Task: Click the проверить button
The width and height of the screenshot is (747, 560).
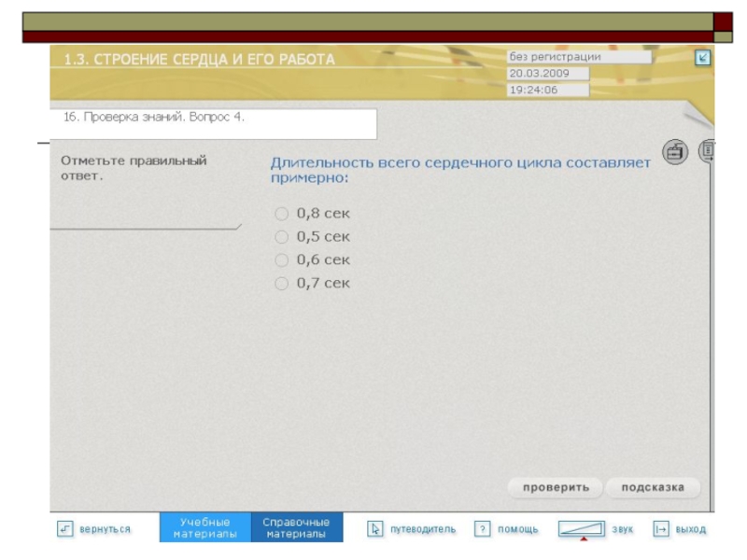Action: tap(556, 487)
